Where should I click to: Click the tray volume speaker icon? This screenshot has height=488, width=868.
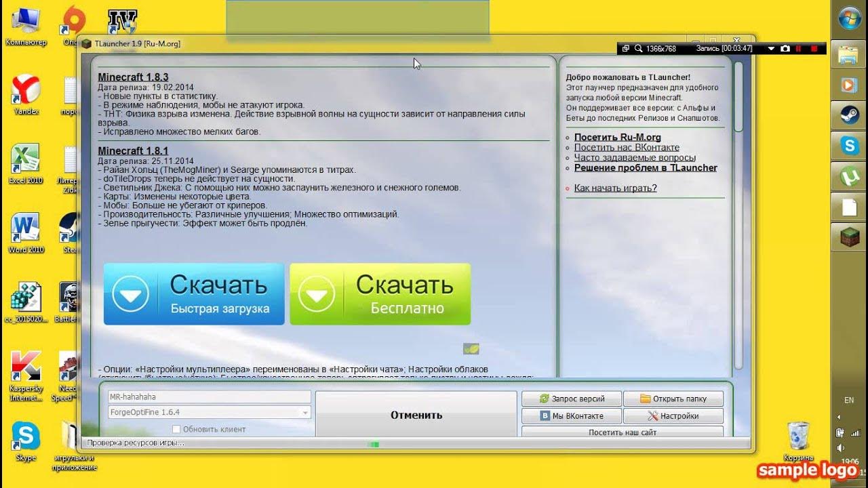(x=841, y=448)
